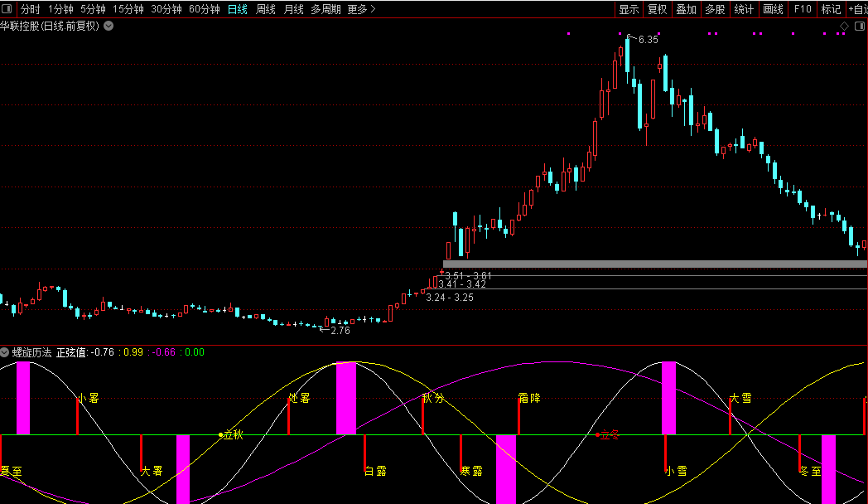Click the 2.76 low price label
This screenshot has width=868, height=504.
click(x=340, y=331)
